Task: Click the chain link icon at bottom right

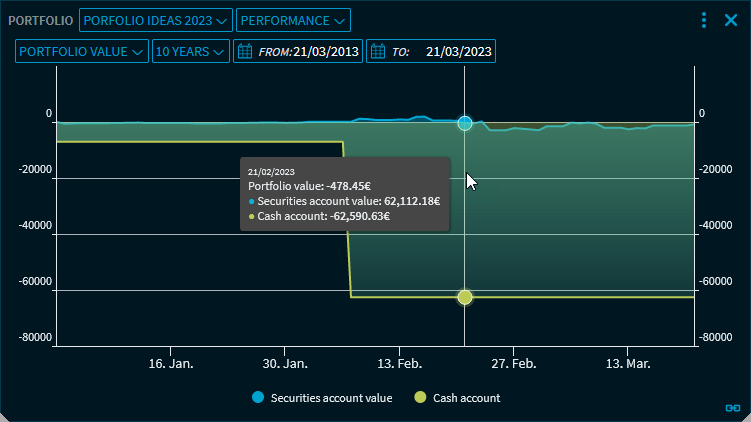Action: click(x=732, y=408)
